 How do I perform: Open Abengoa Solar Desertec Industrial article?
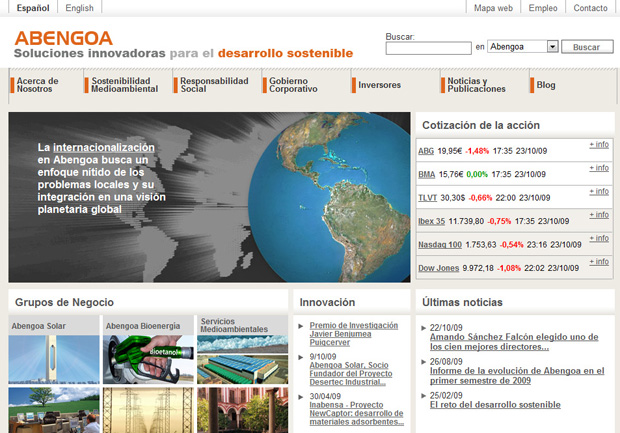(x=351, y=374)
